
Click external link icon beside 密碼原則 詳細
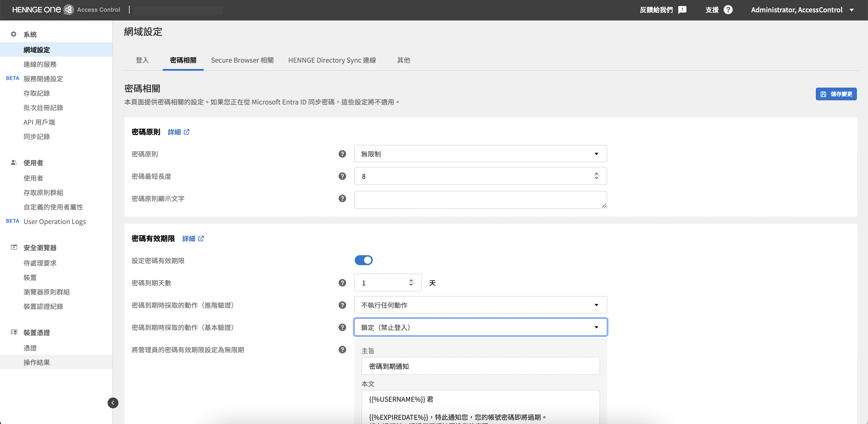click(186, 132)
